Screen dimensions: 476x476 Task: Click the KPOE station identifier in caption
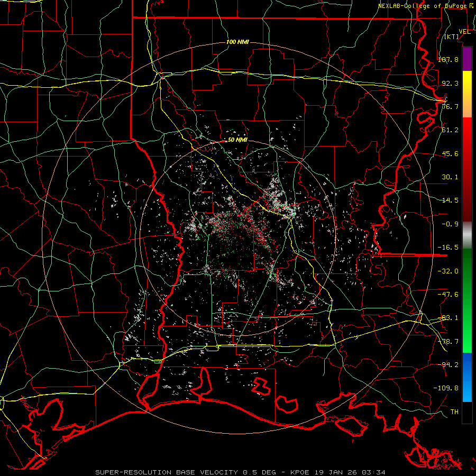pyautogui.click(x=300, y=472)
